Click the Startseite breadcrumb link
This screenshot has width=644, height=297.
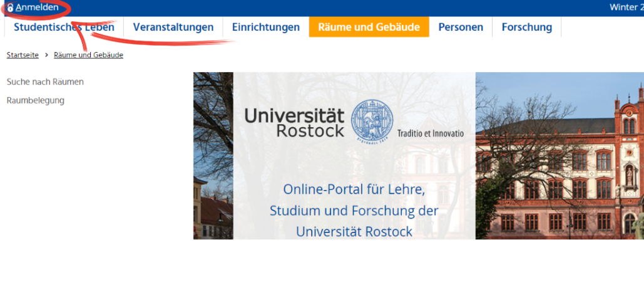[23, 55]
